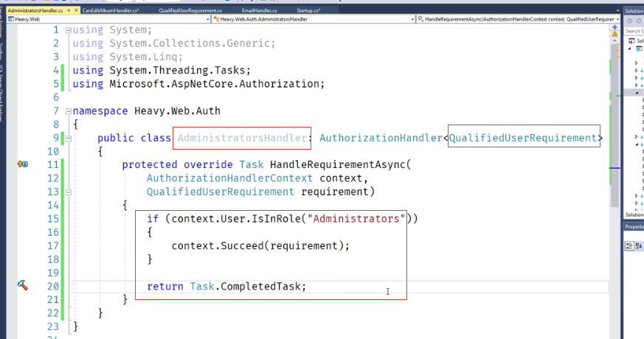Select the Categorized view icon in Properties

(x=629, y=246)
